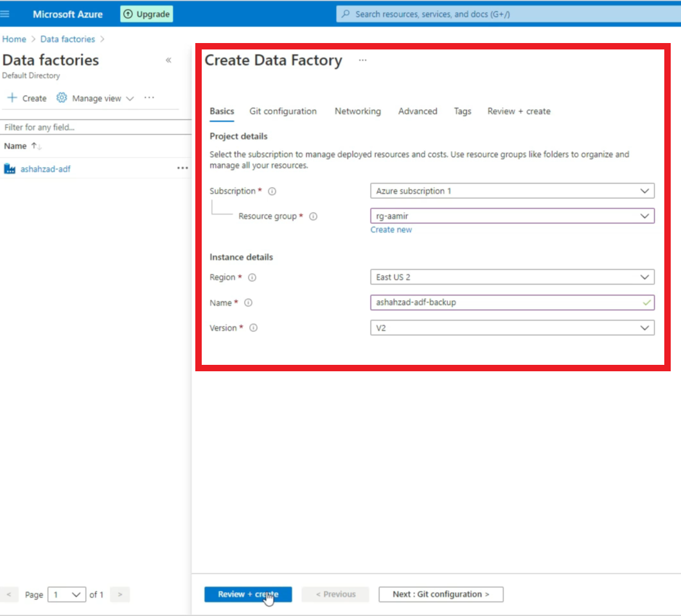Open context menu ellipsis for ashahzad-adf row
This screenshot has height=616, width=681.
(x=182, y=168)
